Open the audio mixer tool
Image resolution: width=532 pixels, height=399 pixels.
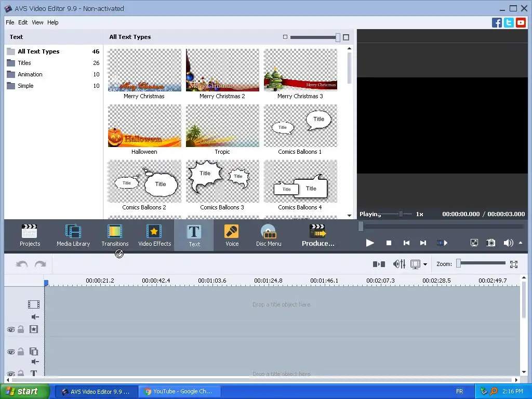[x=399, y=264]
